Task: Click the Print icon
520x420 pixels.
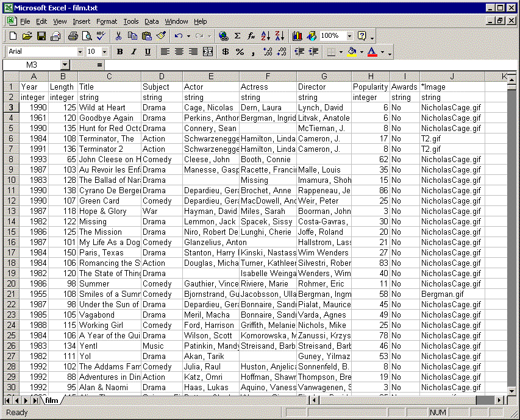Action: [73, 36]
